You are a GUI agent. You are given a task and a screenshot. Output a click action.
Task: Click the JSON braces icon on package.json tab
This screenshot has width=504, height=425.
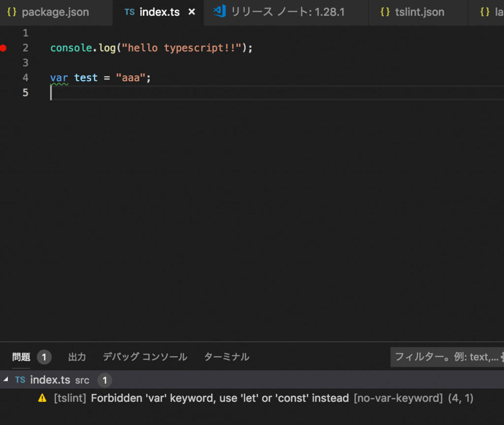(11, 12)
